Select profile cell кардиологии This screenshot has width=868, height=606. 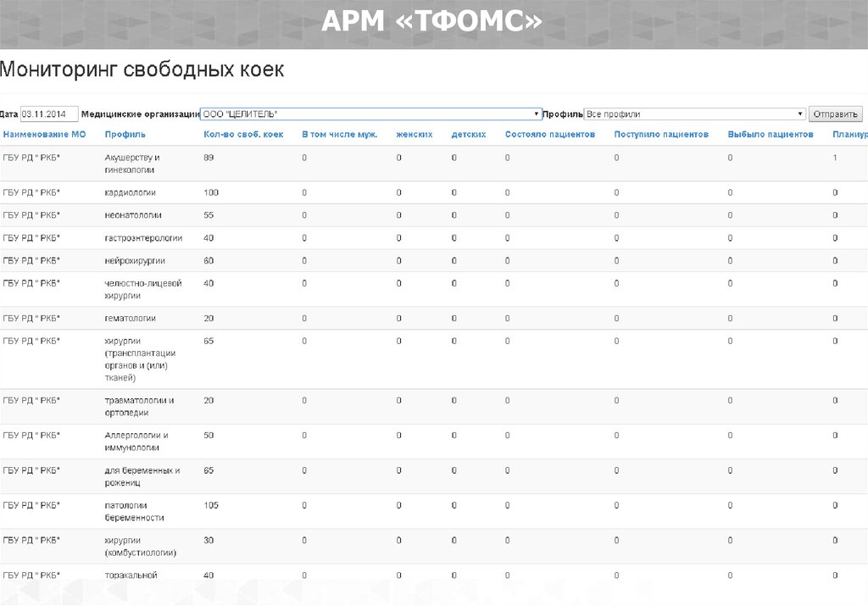click(x=130, y=193)
